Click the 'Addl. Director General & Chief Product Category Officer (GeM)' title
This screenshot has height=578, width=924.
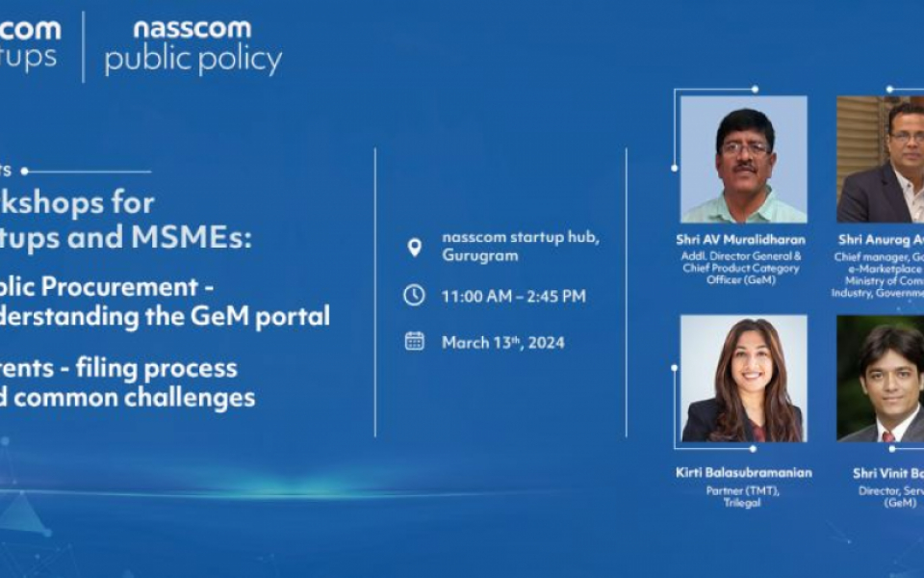pyautogui.click(x=741, y=268)
